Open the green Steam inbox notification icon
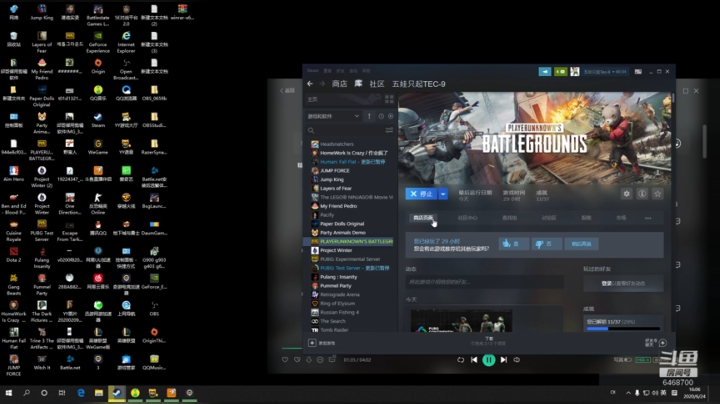The height and width of the screenshot is (404, 720). (x=561, y=72)
